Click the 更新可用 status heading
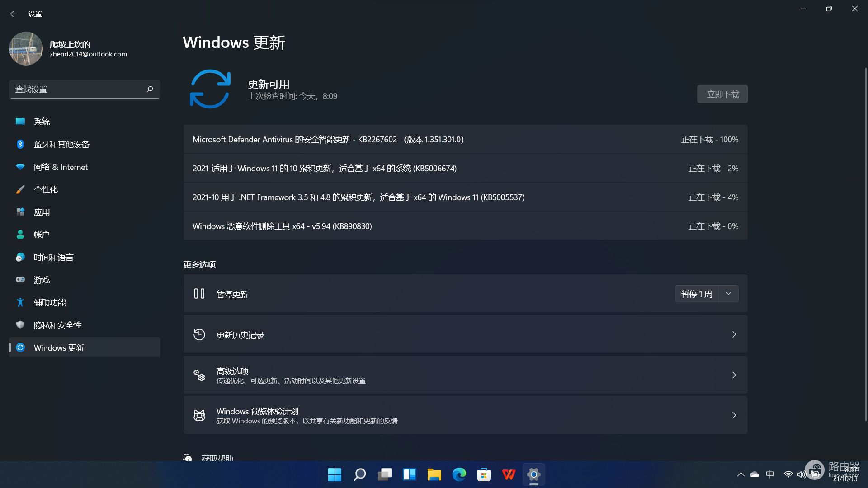This screenshot has height=488, width=868. (269, 84)
